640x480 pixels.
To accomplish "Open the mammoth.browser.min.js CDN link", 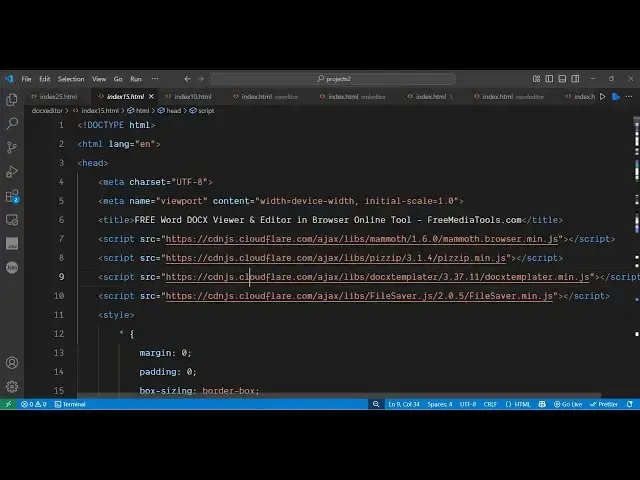I will [362, 239].
